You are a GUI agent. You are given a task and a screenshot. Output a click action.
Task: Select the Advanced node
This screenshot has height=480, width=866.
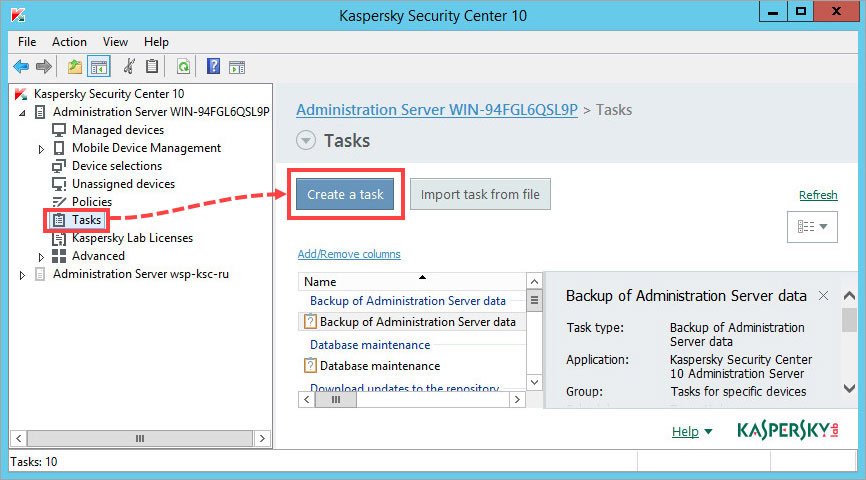coord(98,256)
